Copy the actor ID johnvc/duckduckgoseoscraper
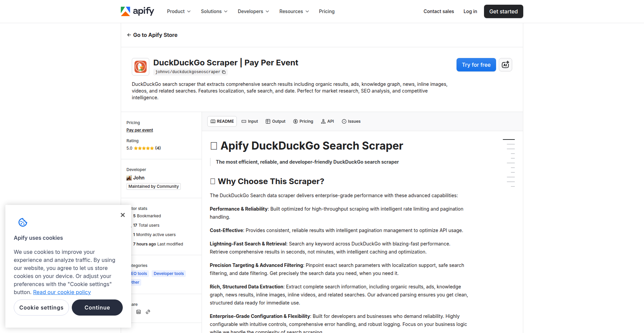 click(x=224, y=72)
